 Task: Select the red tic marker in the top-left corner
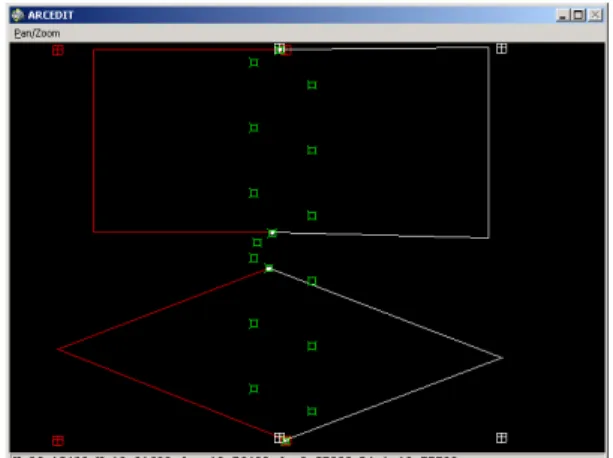coord(58,50)
